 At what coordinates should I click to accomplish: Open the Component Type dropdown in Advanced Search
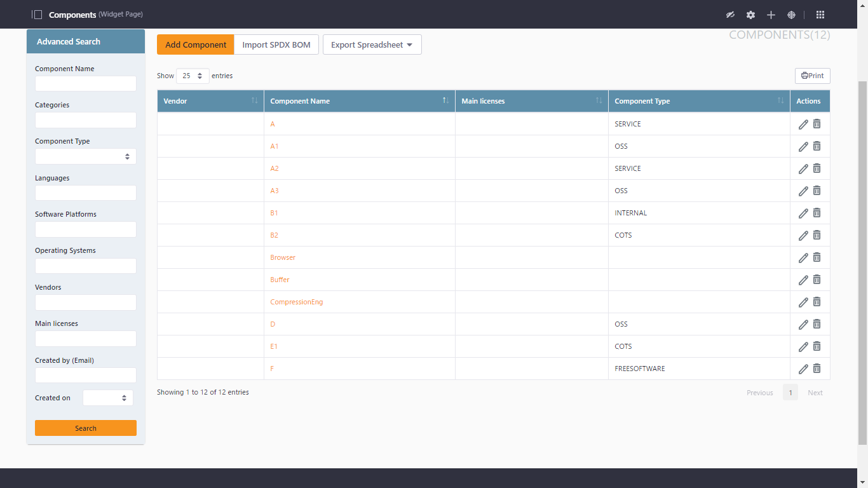click(x=85, y=156)
